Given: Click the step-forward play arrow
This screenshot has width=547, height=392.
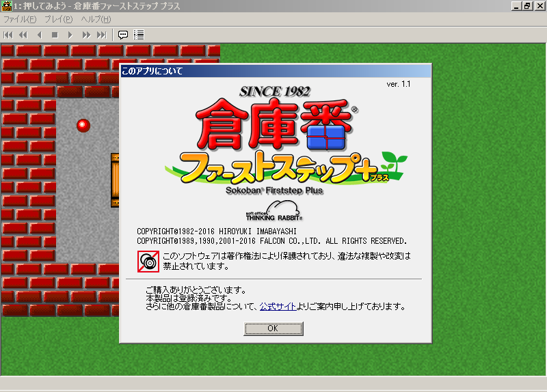Looking at the screenshot, I should (70, 34).
